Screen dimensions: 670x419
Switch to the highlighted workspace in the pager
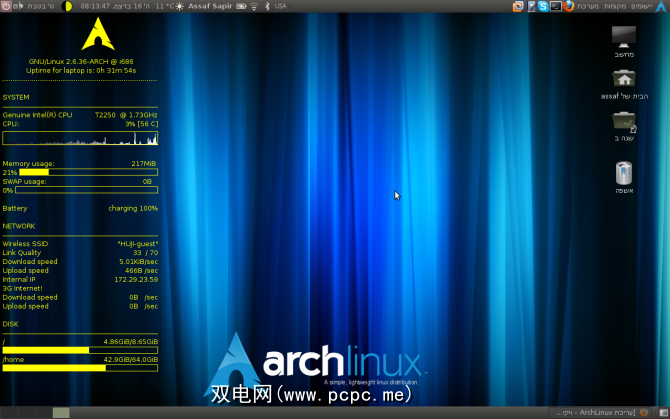click(61, 413)
